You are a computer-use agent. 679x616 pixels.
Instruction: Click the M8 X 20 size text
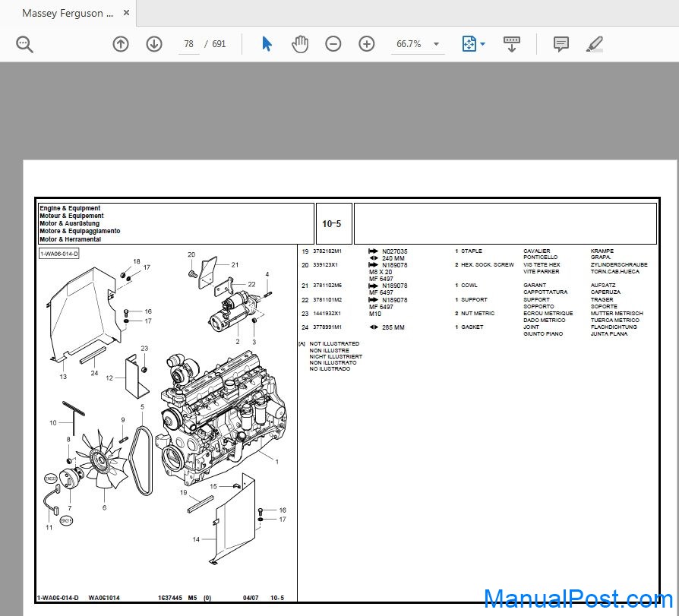(x=381, y=272)
